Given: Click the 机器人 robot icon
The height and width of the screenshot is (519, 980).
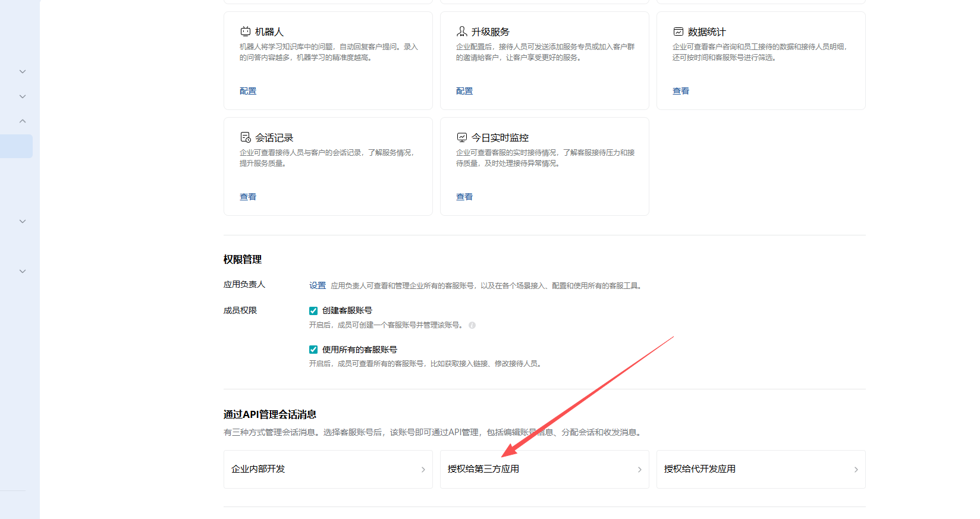Looking at the screenshot, I should point(246,32).
